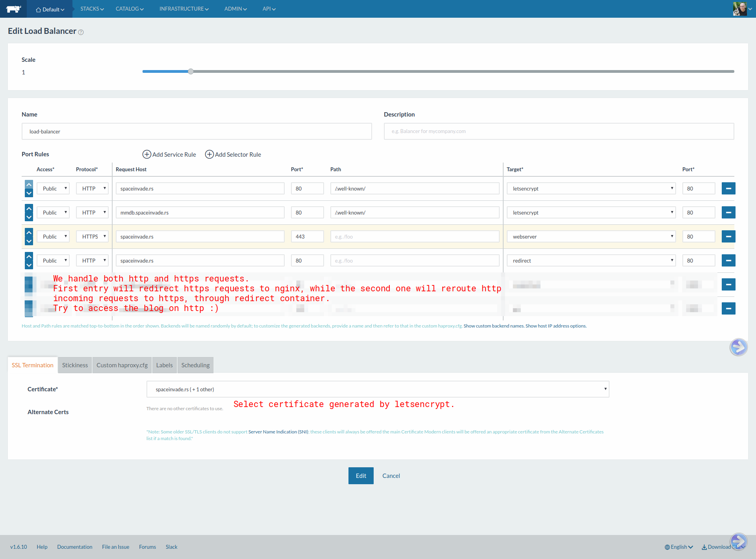The image size is (756, 559).
Task: Open the API menu
Action: tap(269, 9)
